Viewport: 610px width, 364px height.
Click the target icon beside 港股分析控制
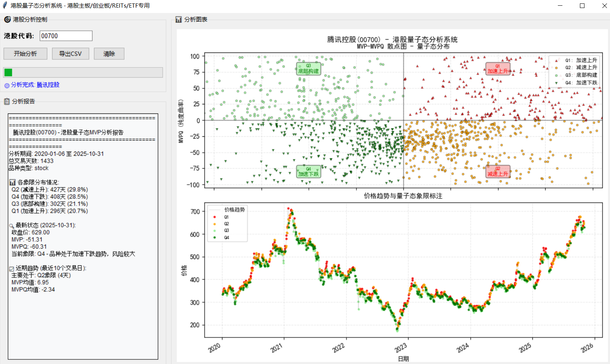coord(7,19)
